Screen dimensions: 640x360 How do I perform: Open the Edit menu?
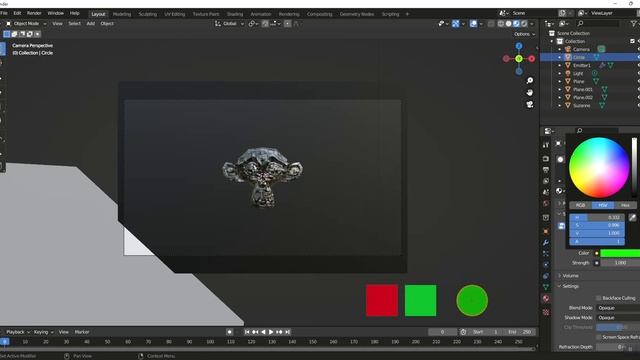(x=17, y=13)
